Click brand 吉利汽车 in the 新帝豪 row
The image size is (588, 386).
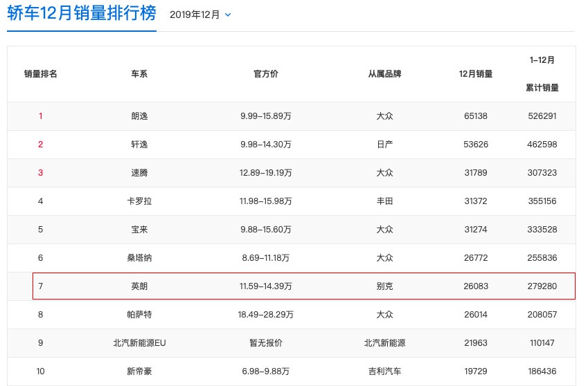tap(385, 371)
